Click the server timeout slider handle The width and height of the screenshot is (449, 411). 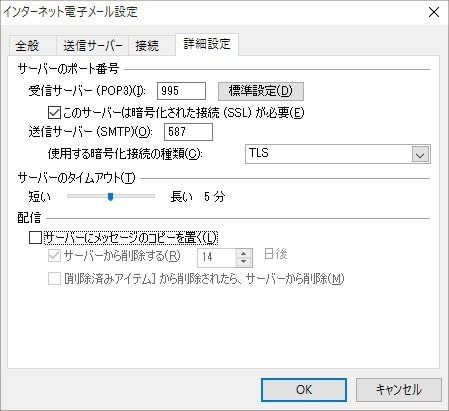[110, 197]
